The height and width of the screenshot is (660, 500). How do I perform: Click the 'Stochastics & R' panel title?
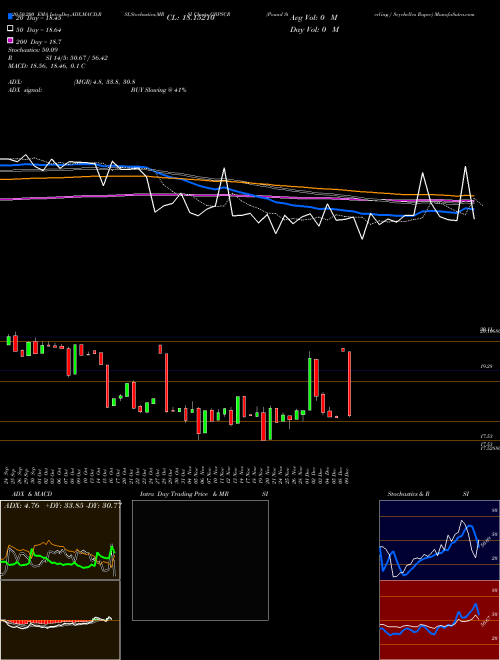click(409, 494)
